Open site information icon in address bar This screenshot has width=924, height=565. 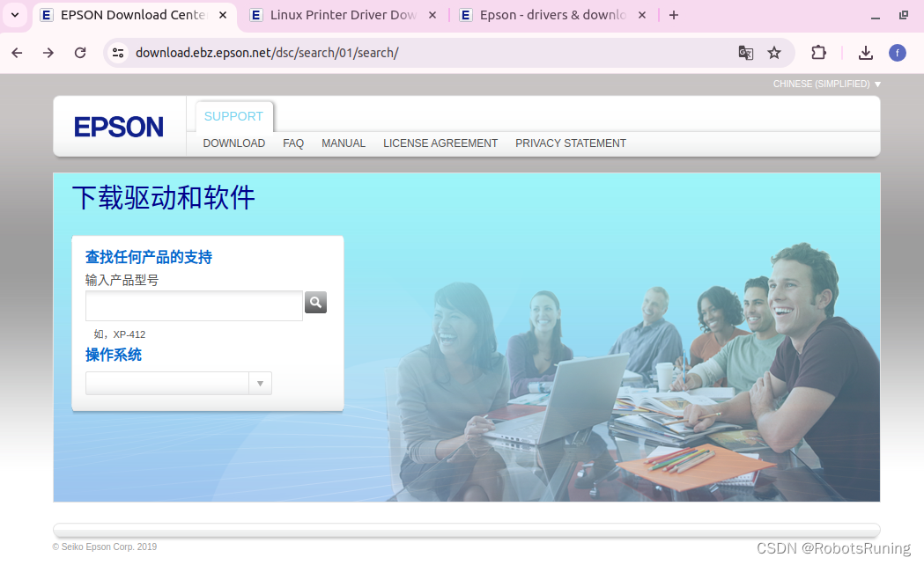tap(118, 53)
